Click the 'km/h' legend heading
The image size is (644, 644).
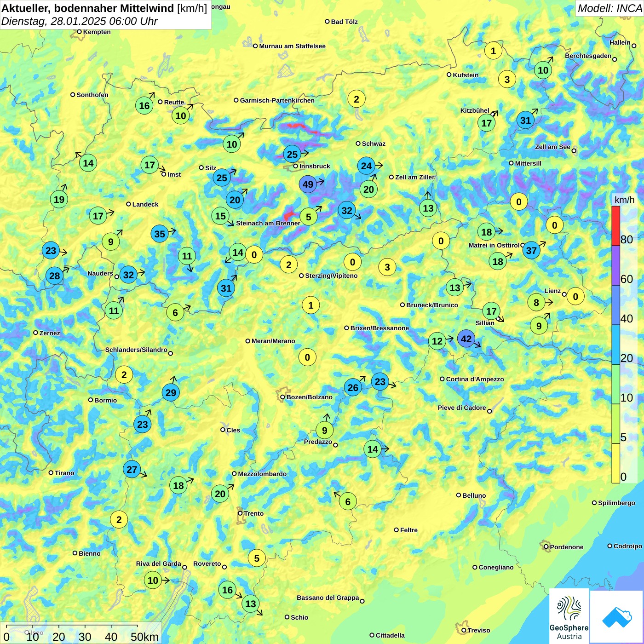[624, 200]
